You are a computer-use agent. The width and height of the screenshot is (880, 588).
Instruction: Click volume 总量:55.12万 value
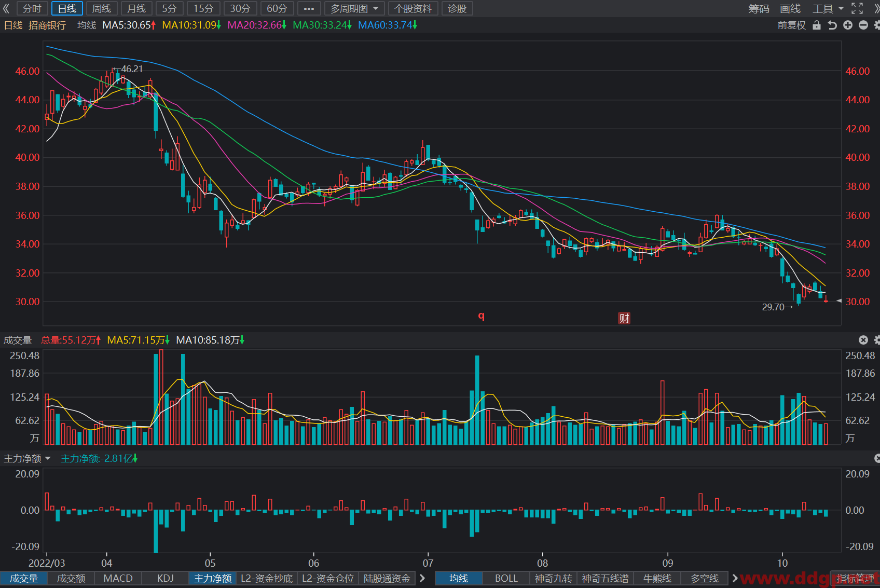click(71, 340)
